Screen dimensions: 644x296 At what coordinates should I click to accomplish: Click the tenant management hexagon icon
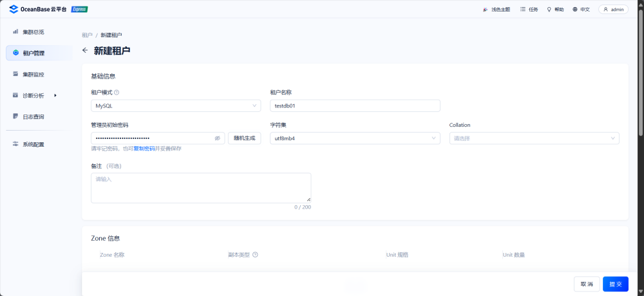[x=15, y=53]
